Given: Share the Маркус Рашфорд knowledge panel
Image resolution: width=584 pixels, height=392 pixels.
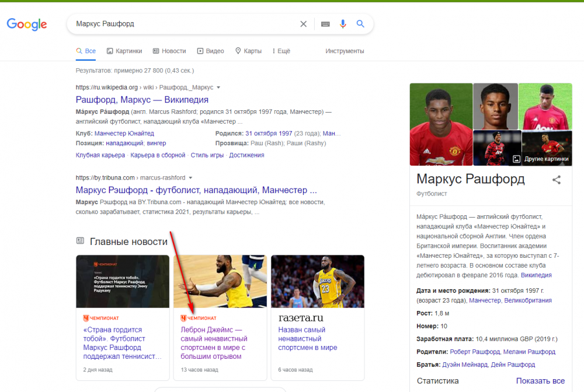Looking at the screenshot, I should 557,180.
